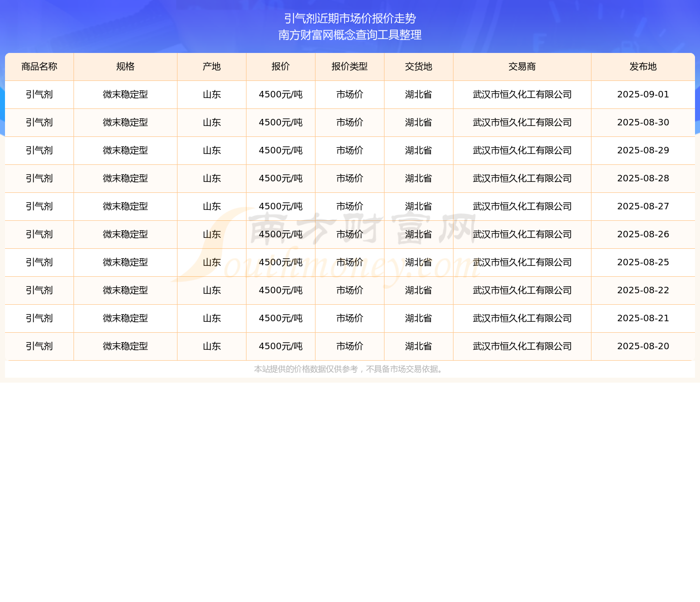
Task: Click the date cell 2025-08-30
Action: [x=643, y=122]
